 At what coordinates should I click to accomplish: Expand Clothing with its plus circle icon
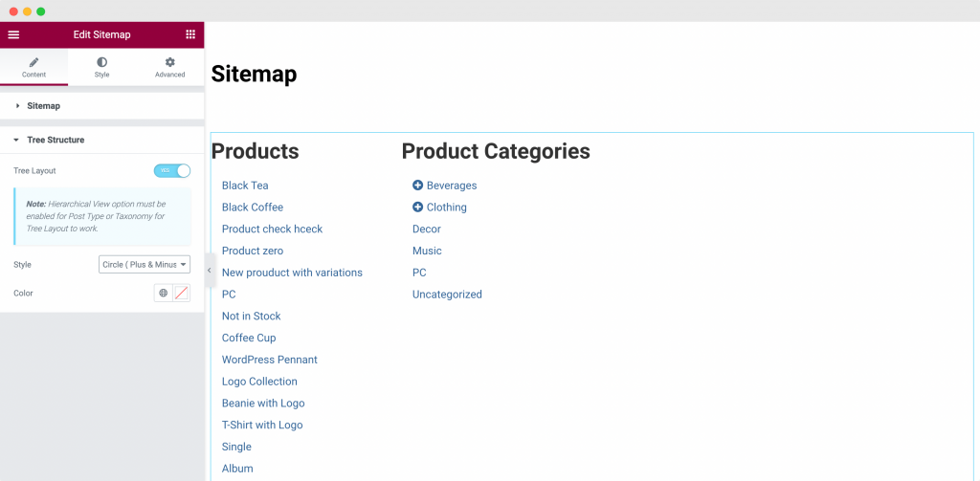[417, 208]
